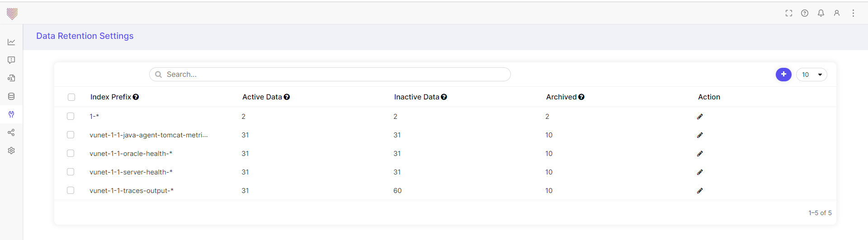Tick checkbox for vunet-1-1-traces-output-* row
Viewport: 868px width, 240px height.
[x=71, y=190]
